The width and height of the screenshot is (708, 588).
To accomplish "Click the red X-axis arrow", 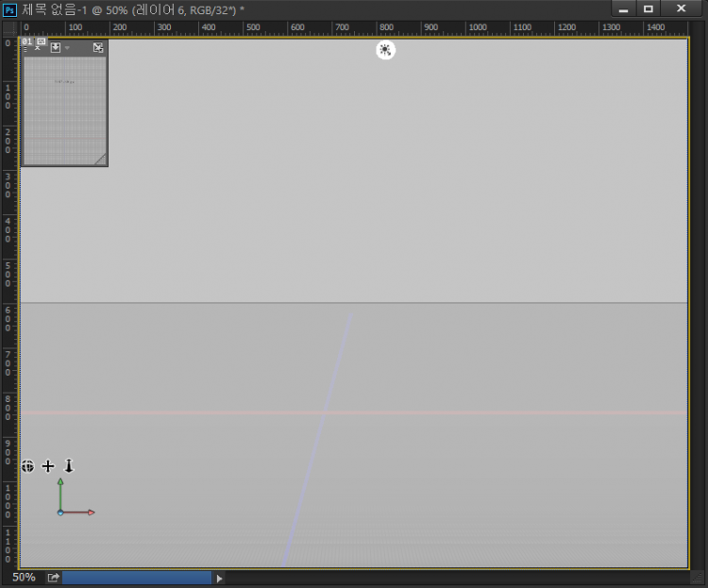I will 91,512.
